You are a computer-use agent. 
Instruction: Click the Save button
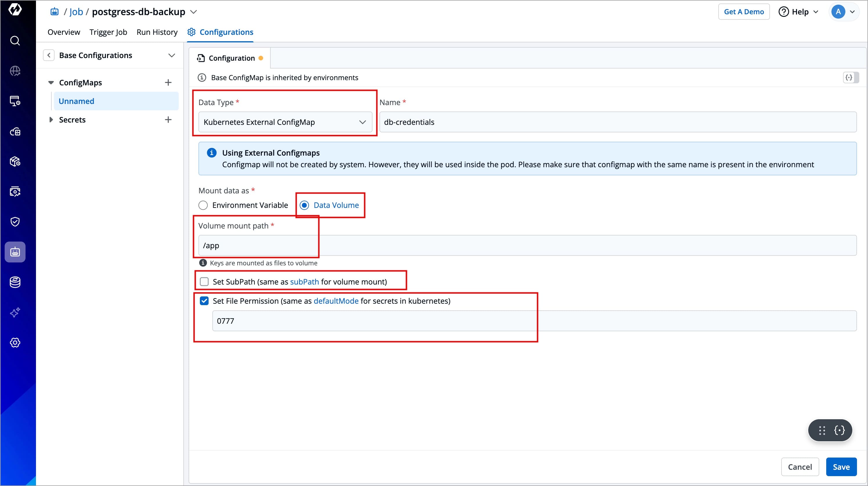coord(841,467)
